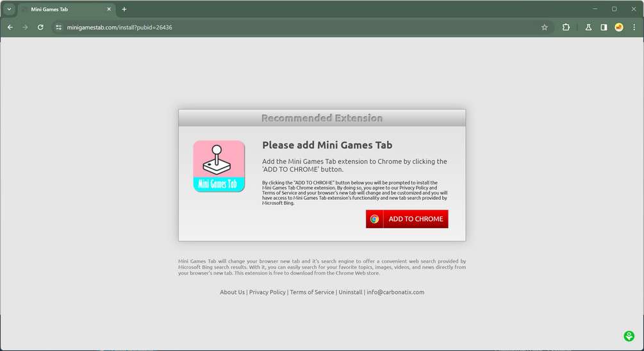Bookmark this page with the star icon

tap(544, 27)
